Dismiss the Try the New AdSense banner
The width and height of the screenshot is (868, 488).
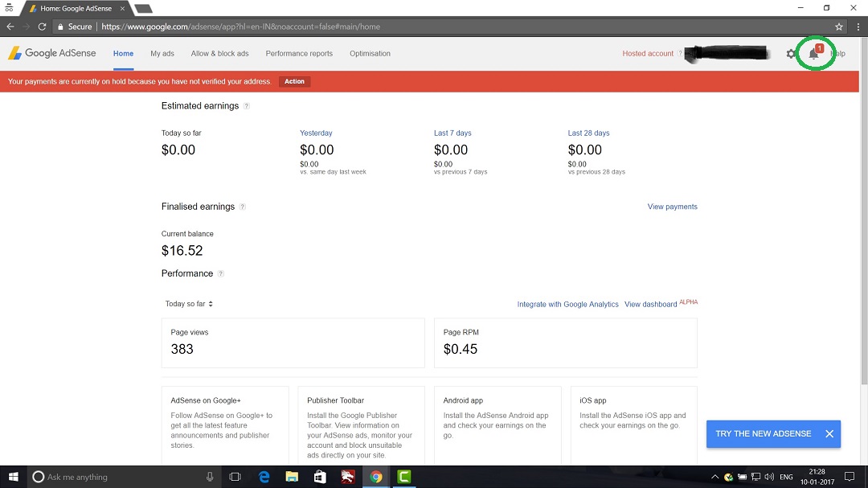pyautogui.click(x=829, y=433)
